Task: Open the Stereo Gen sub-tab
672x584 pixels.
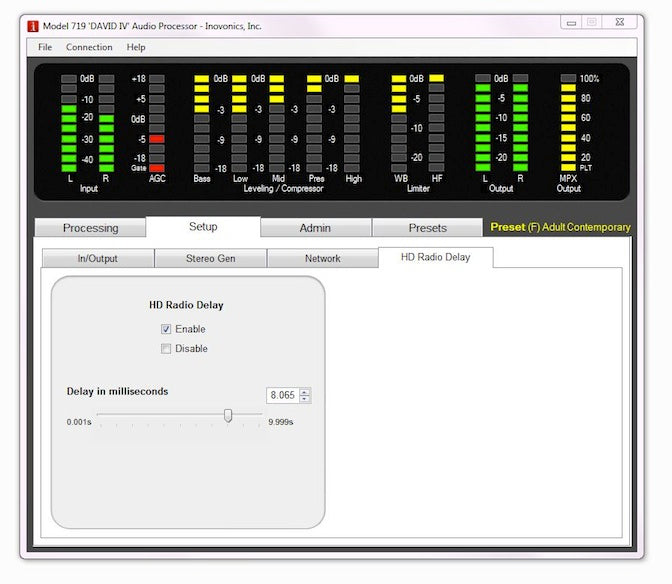Action: point(210,258)
